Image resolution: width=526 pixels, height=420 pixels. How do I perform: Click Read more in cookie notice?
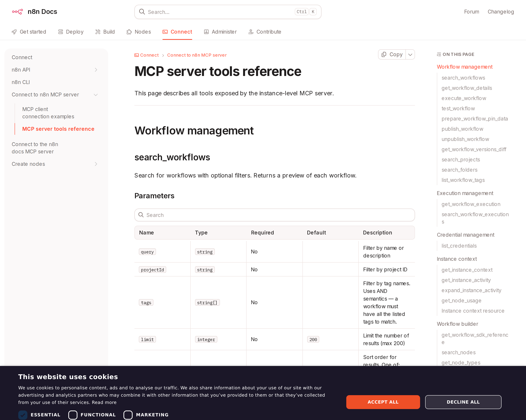pos(104,402)
